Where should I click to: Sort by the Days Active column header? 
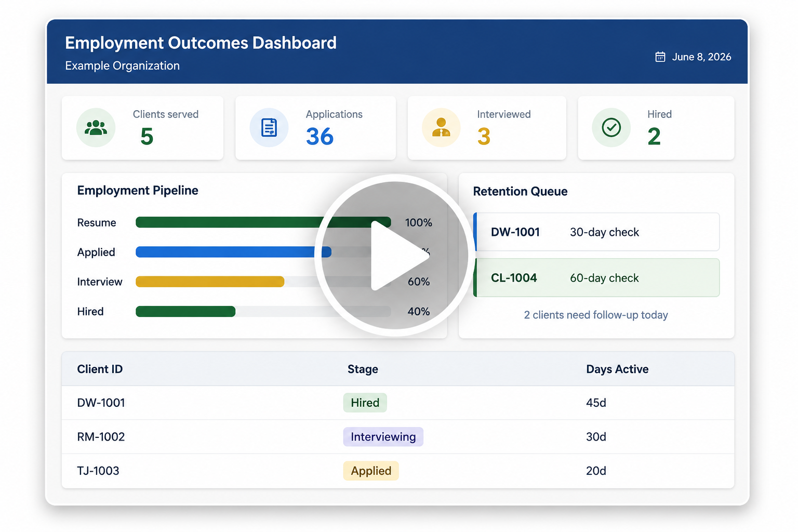point(617,369)
